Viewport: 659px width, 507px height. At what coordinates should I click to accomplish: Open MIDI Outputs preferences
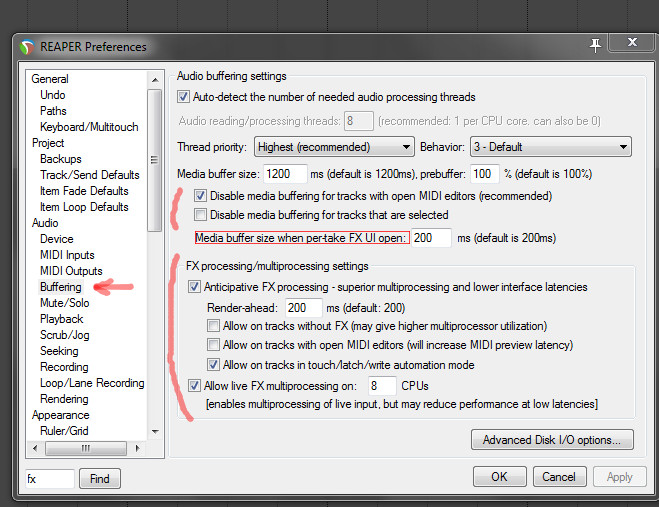[71, 270]
